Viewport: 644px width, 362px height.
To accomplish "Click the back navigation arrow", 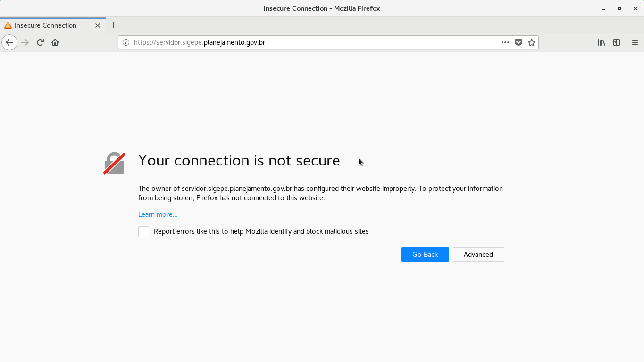I will click(x=9, y=42).
